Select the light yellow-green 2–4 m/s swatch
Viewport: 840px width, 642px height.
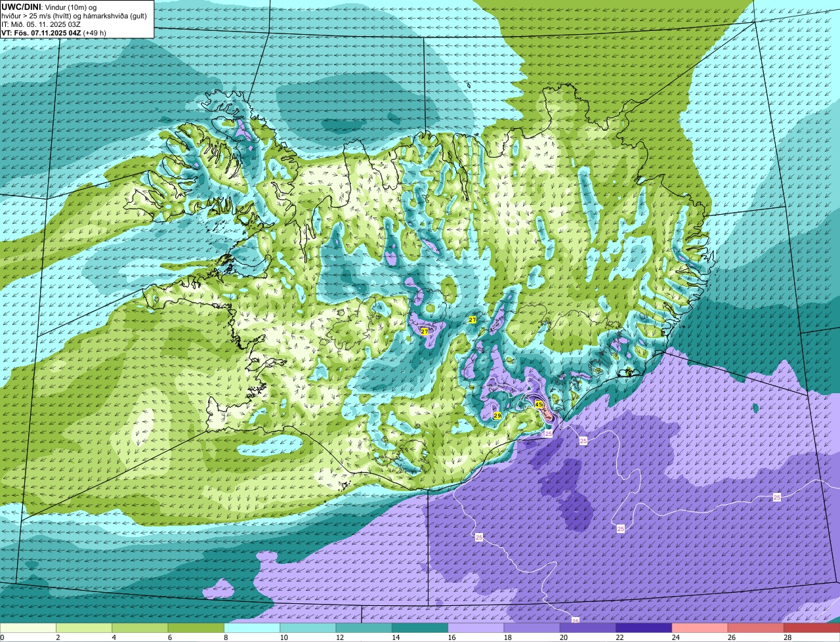pos(84,628)
